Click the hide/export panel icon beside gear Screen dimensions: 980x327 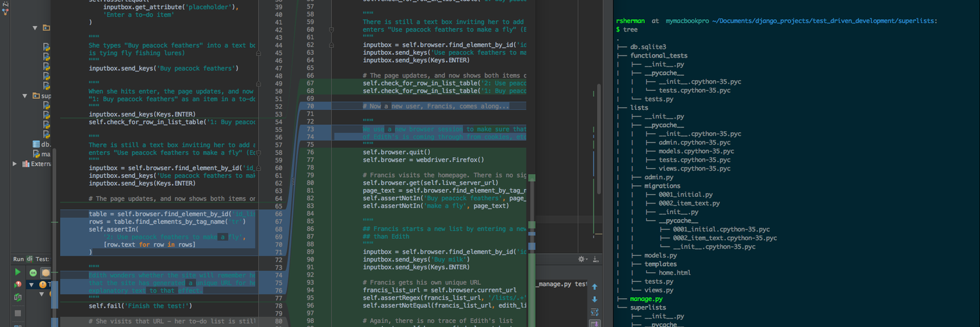point(596,259)
